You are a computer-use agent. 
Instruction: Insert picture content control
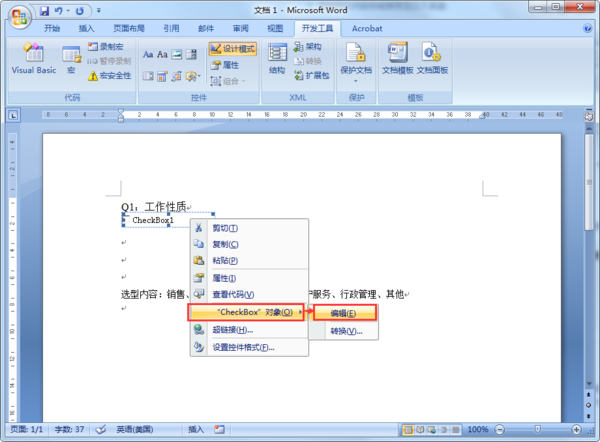point(176,54)
